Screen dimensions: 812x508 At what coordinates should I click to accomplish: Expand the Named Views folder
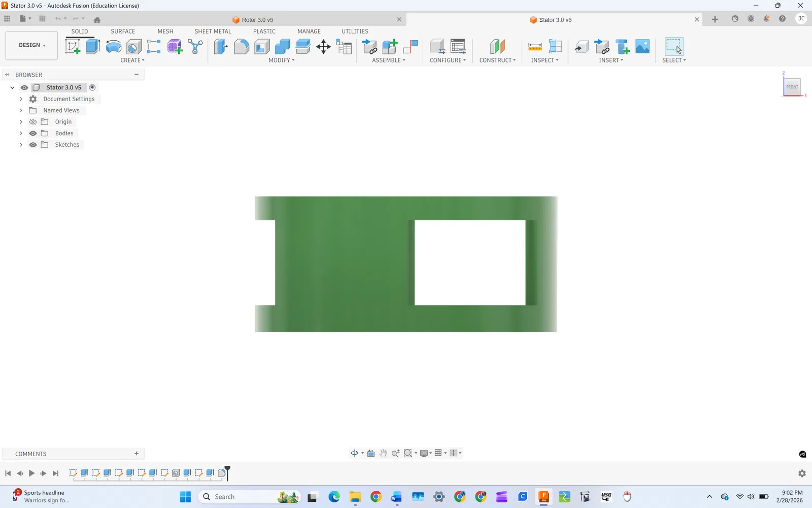tap(21, 110)
